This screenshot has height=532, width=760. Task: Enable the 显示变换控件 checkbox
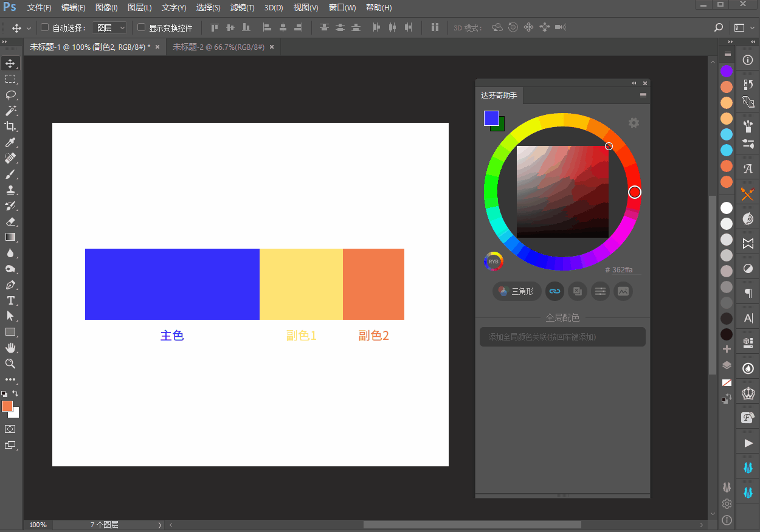tap(141, 27)
